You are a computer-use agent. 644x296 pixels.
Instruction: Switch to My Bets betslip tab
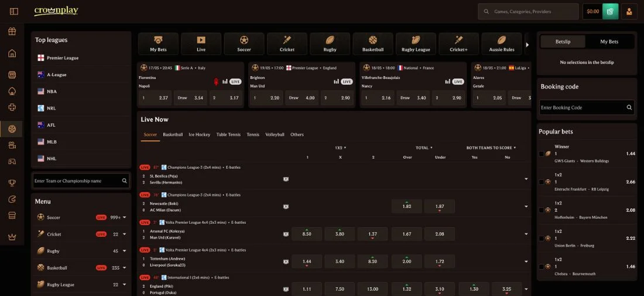[609, 42]
